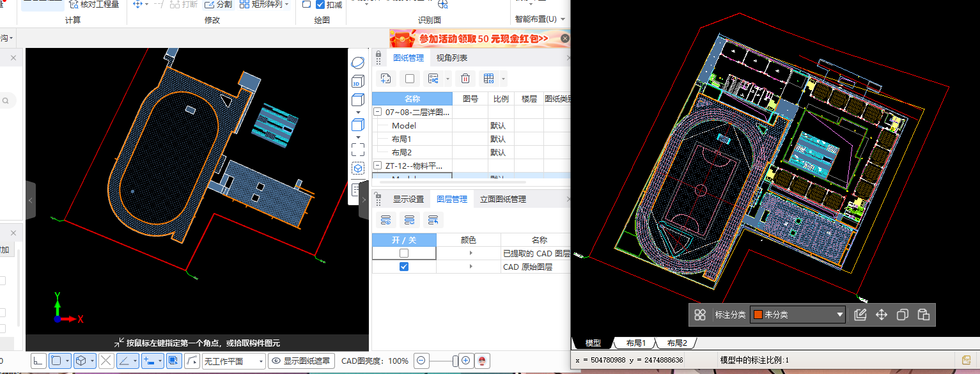Screen dimensions: 980x374
Task: Click the recognition search icon above 识别面
Action: tap(442, 4)
